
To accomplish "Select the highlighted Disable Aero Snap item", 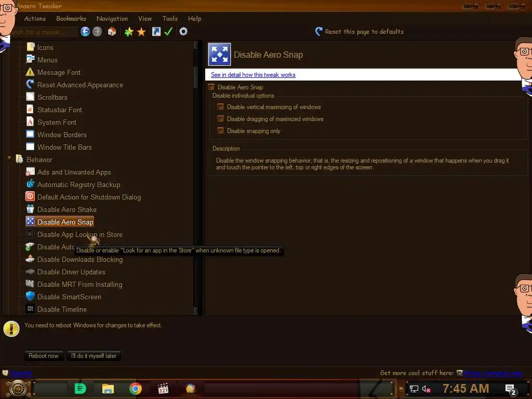I will [x=60, y=221].
